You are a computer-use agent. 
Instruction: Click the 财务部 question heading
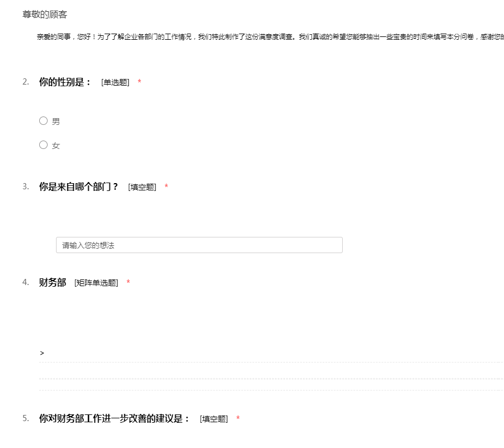[53, 282]
